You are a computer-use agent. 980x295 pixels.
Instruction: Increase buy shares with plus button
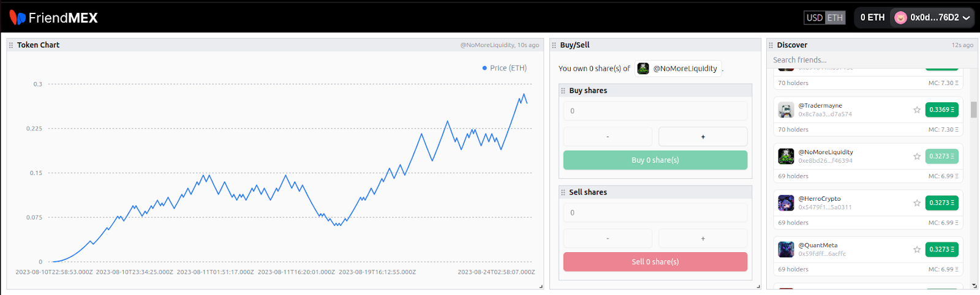pos(703,136)
